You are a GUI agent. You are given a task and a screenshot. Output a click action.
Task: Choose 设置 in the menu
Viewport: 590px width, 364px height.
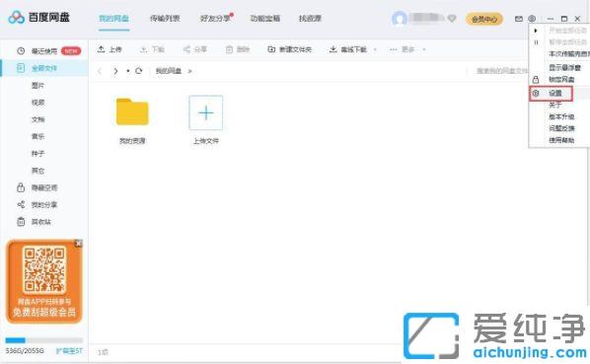(554, 93)
